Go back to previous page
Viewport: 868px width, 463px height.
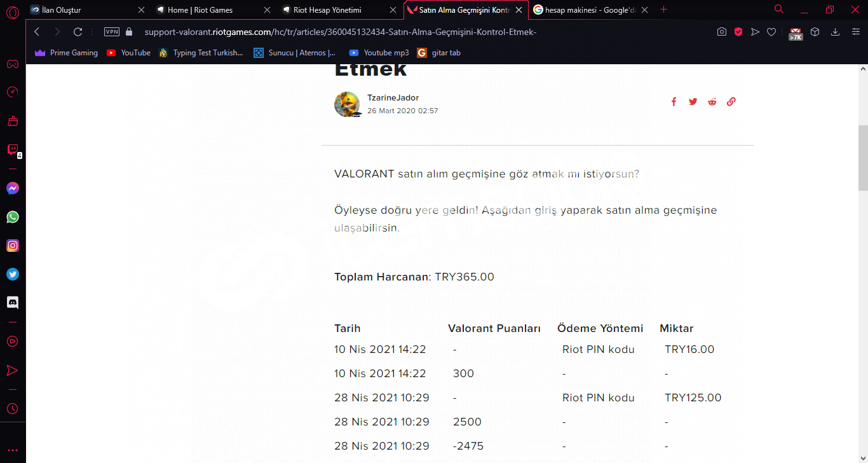point(37,32)
